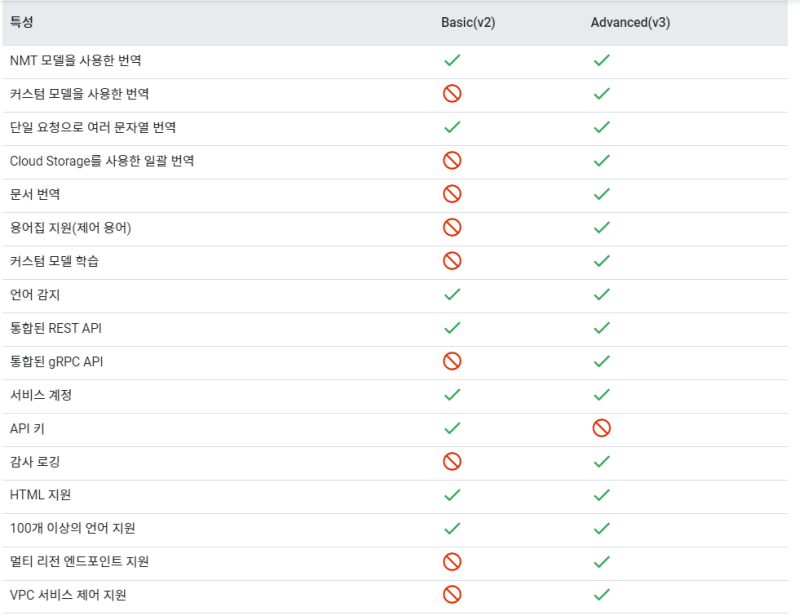
Task: Select the checkmark for 언어 감지 under Basic(v2)
Action: pyautogui.click(x=452, y=294)
